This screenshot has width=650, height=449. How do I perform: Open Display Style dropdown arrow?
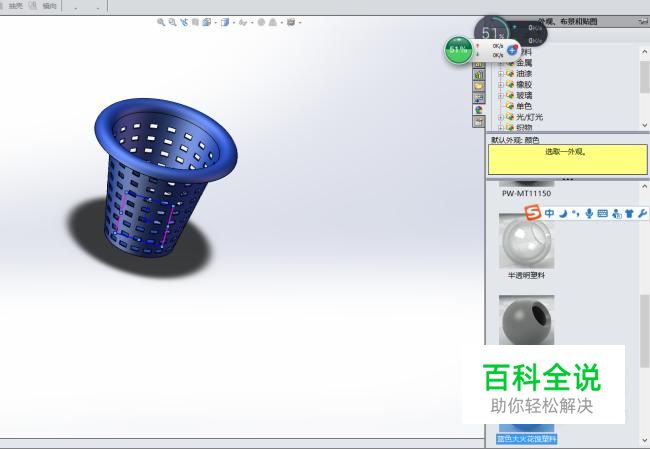234,23
